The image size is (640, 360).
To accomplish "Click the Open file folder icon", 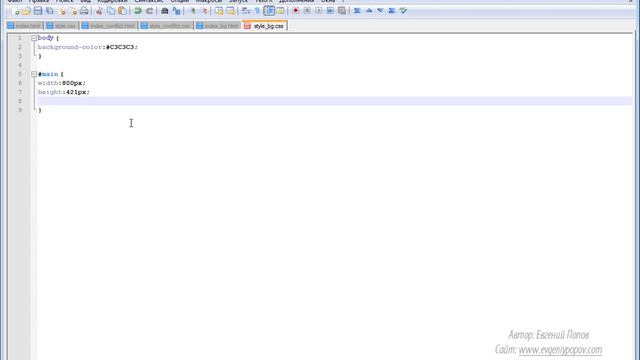I will 27,11.
